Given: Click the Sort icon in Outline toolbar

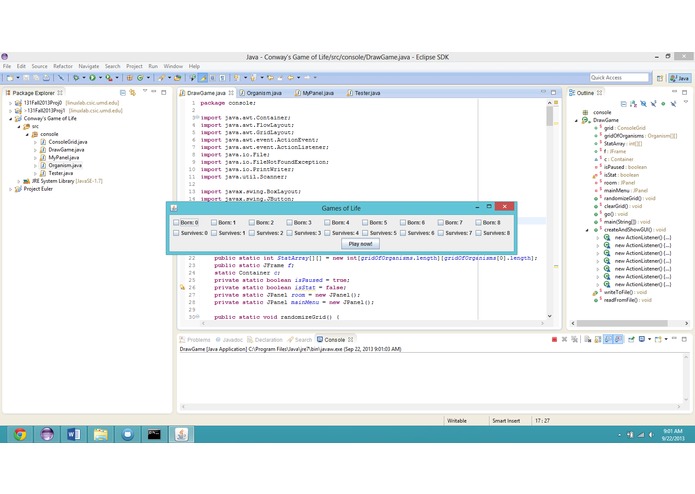Looking at the screenshot, I should coord(633,104).
